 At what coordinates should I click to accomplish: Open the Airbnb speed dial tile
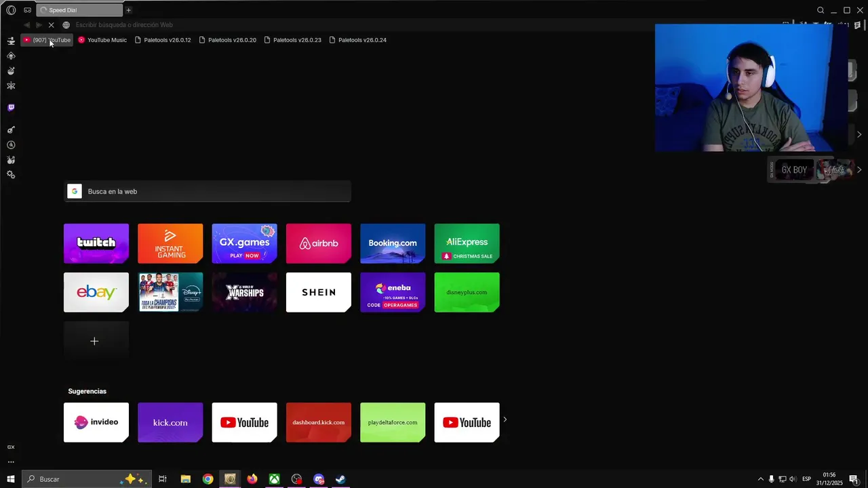click(x=319, y=243)
